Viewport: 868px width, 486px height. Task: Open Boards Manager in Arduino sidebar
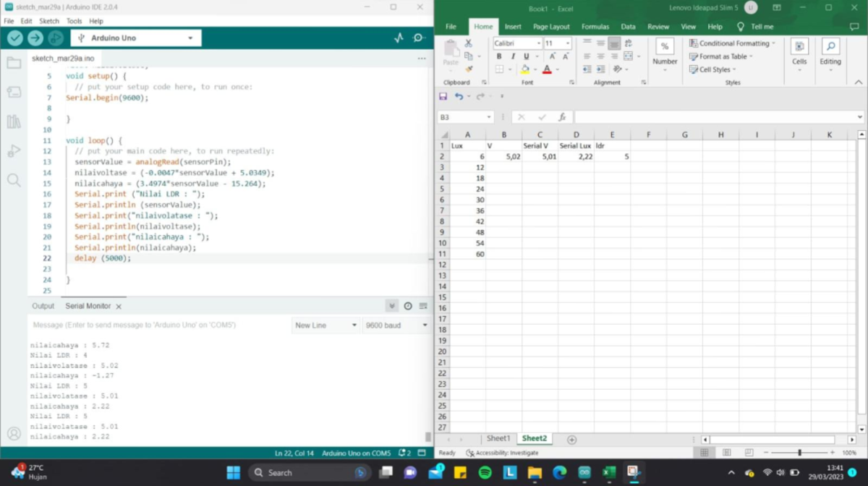(14, 92)
